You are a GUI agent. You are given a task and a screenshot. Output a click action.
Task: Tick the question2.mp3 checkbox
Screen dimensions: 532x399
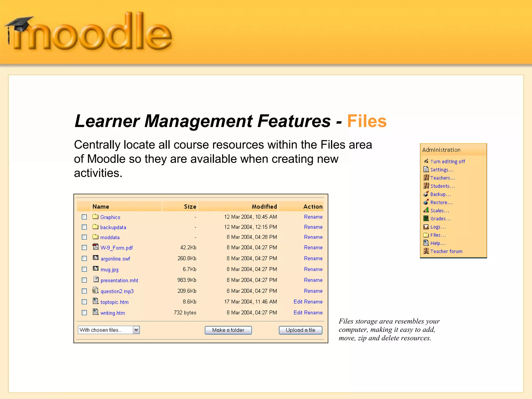tap(84, 291)
